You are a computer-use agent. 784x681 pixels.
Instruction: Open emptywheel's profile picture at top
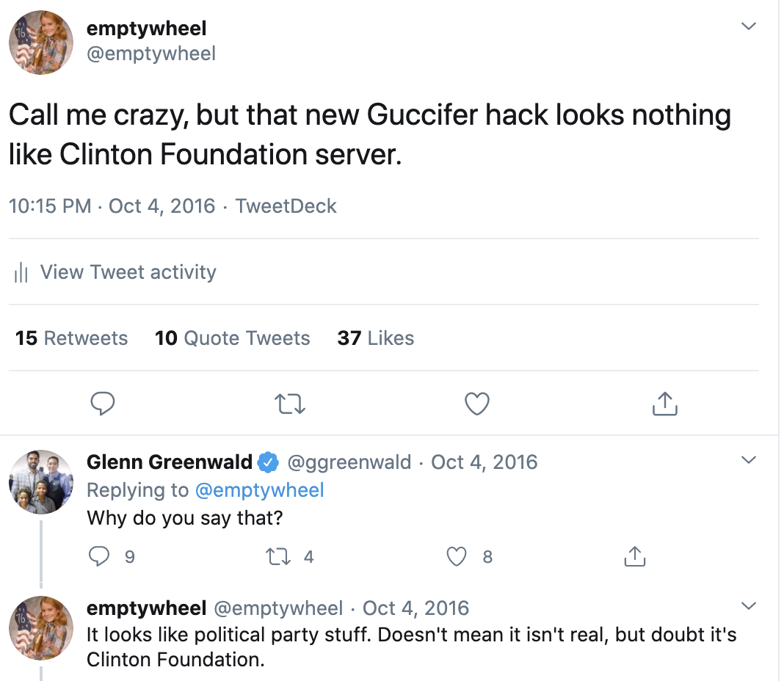41,43
